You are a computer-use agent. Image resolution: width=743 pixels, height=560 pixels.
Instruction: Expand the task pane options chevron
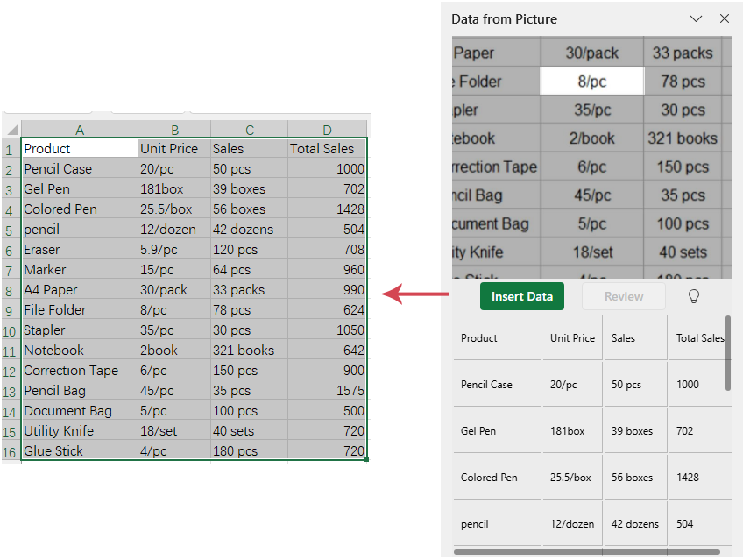tap(697, 18)
